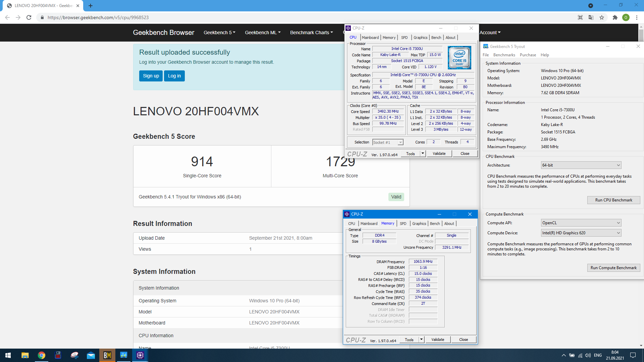Viewport: 644px width, 362px height.
Task: Expand Tools arrow in lower CPU-Z window
Action: pos(421,340)
